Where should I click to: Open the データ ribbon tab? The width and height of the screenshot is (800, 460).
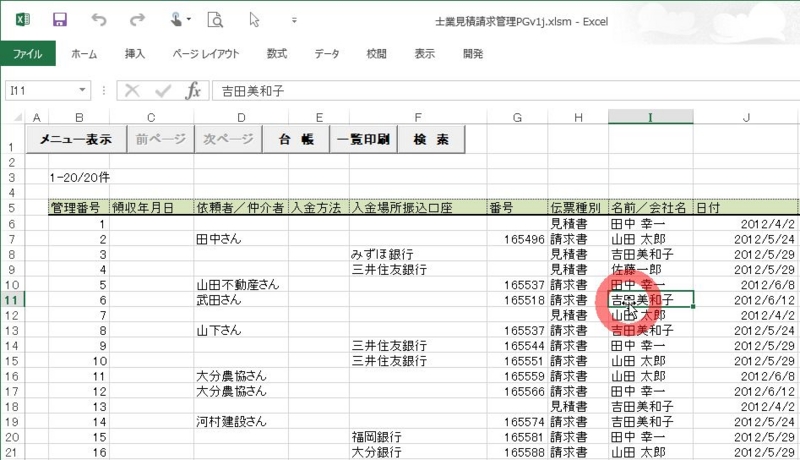click(x=327, y=54)
